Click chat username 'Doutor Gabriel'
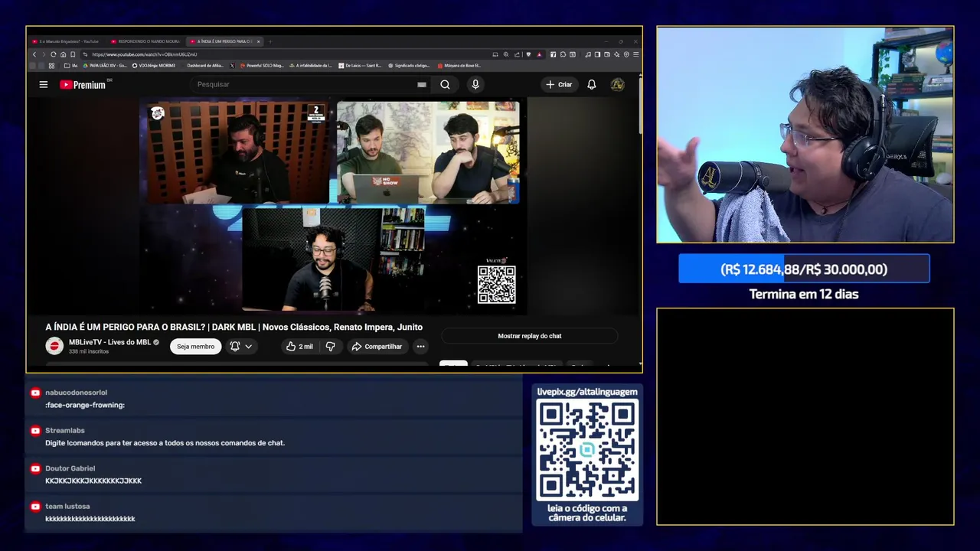This screenshot has width=980, height=551. tap(70, 468)
